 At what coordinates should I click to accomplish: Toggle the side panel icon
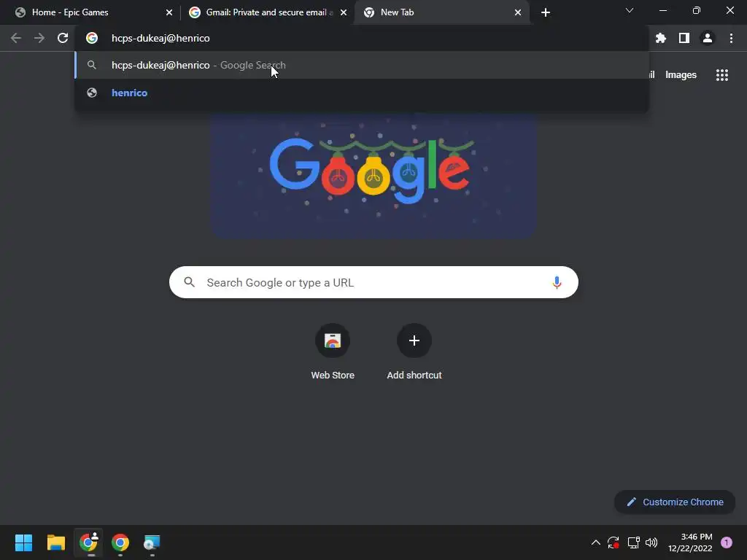point(684,38)
